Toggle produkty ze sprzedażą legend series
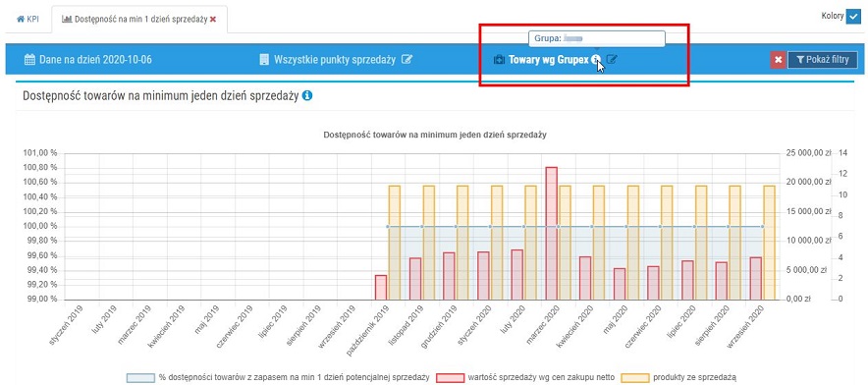868x385 pixels. (x=678, y=377)
